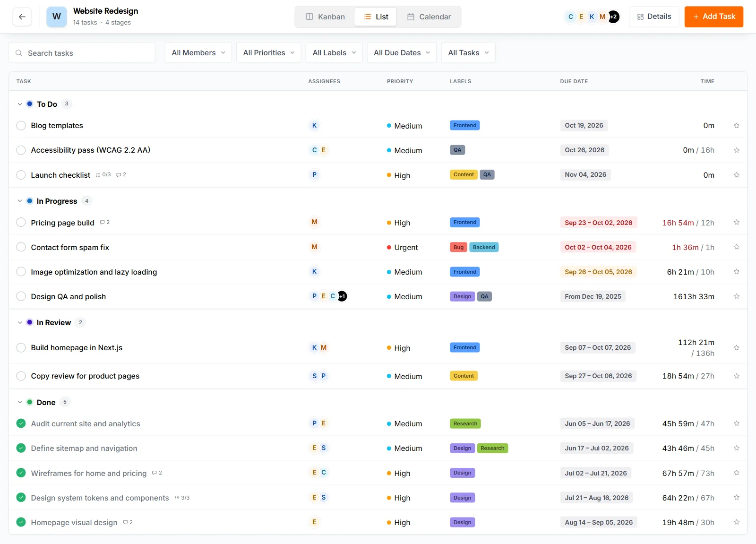Click +1 assignees badge on Design QA row

[x=343, y=296]
